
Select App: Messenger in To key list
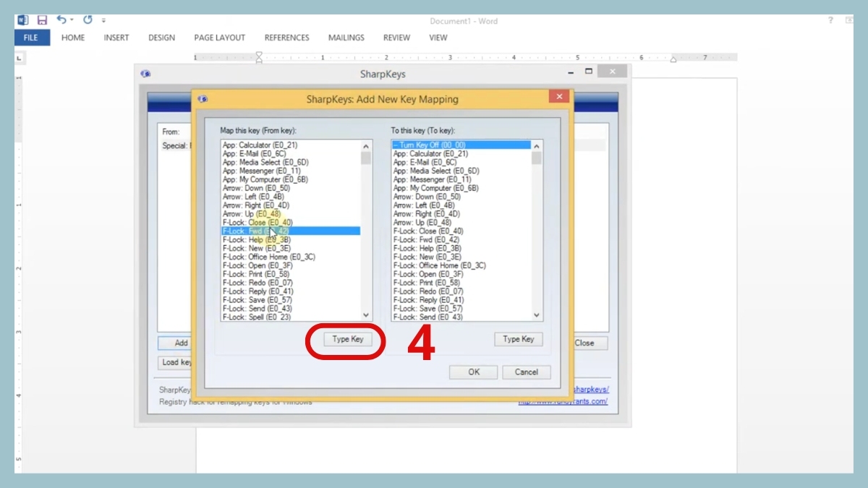click(x=461, y=179)
